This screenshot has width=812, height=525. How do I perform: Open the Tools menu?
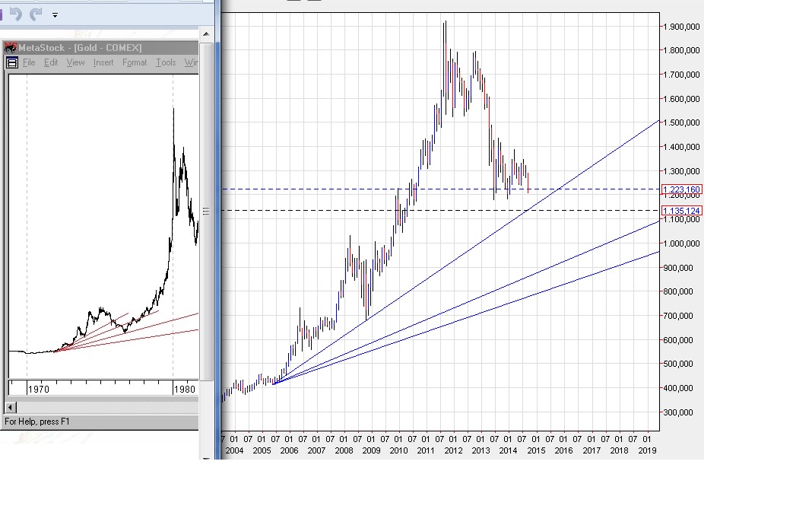tap(166, 63)
